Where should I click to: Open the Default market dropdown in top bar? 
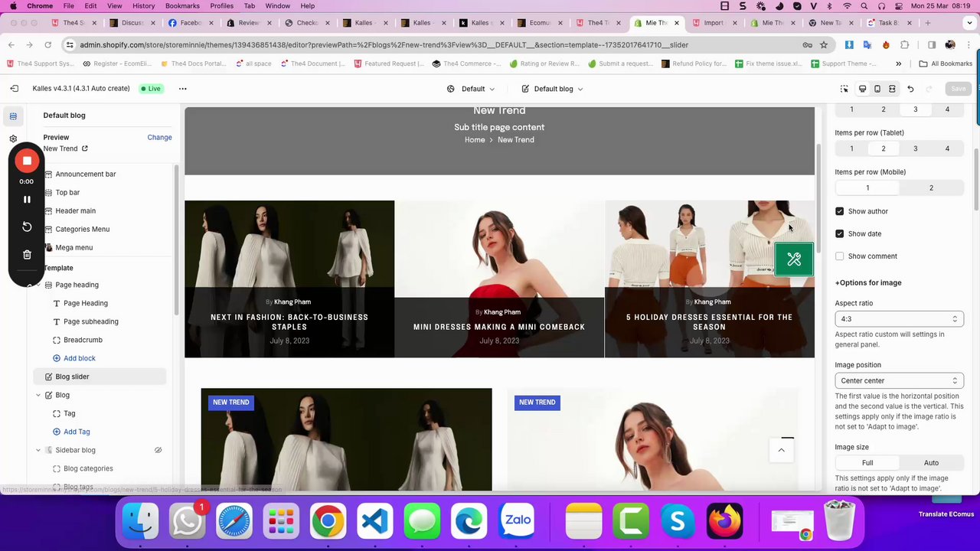tap(471, 89)
